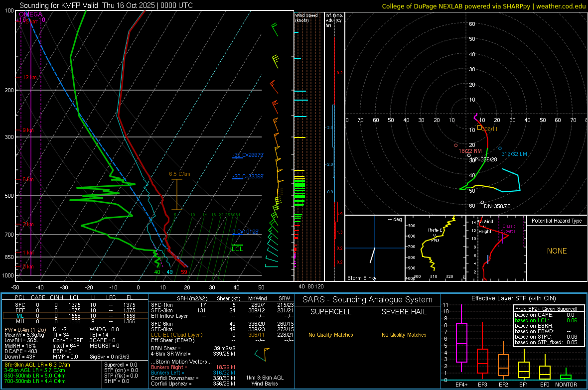Image resolution: width=588 pixels, height=390 pixels.
Task: Click the Bunkers Left = 316/32 kt line
Action: pos(193,373)
